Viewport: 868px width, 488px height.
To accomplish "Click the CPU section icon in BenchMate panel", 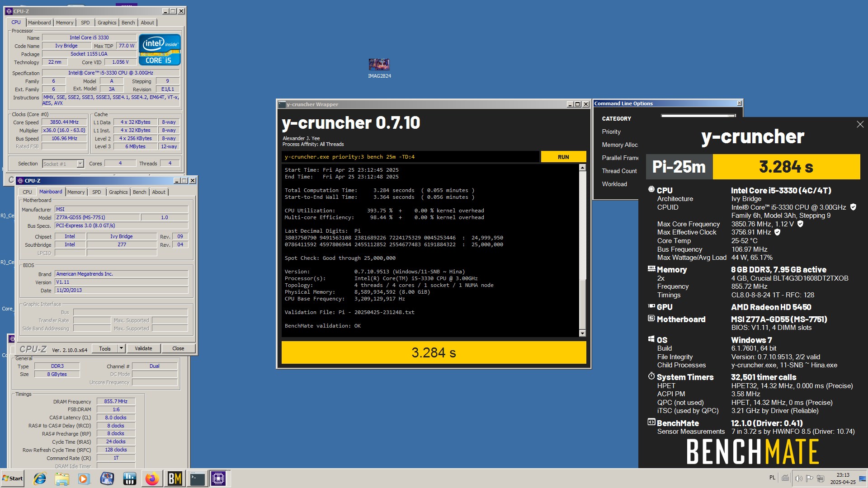I will point(651,190).
